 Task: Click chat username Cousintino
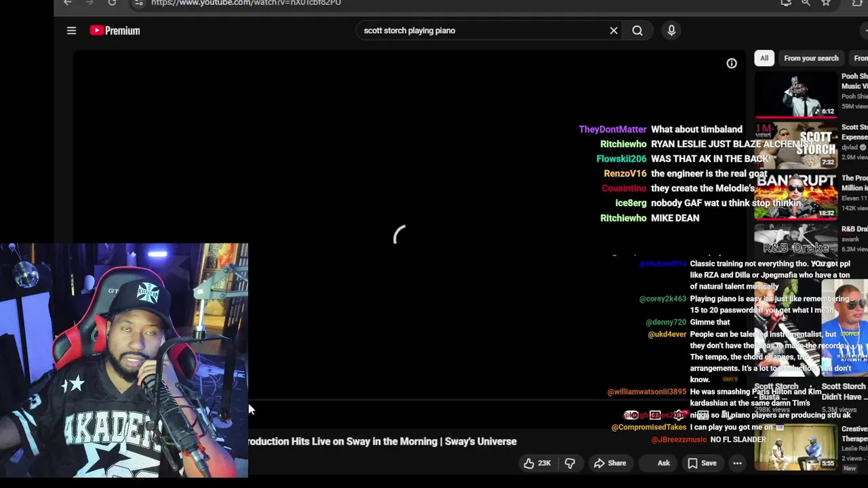pyautogui.click(x=624, y=188)
